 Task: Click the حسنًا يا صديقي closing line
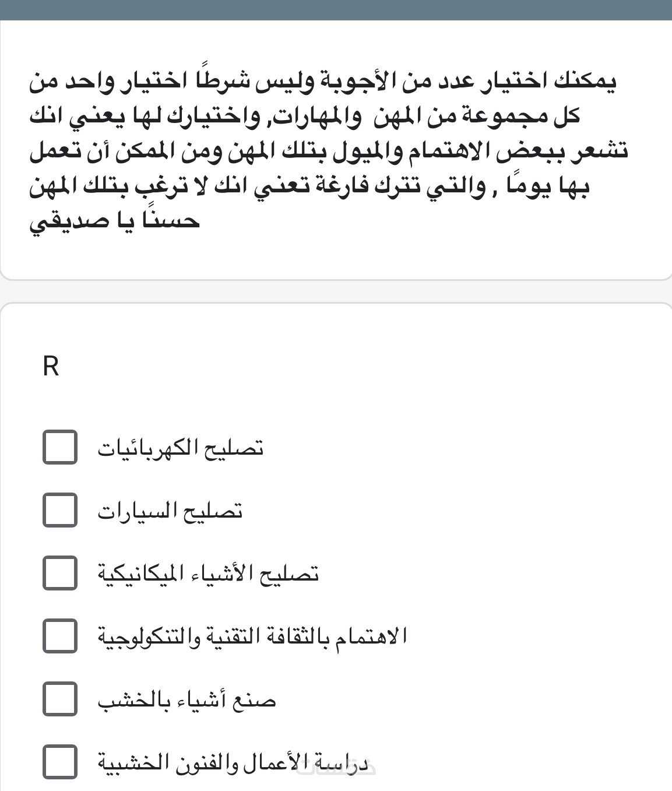point(115,222)
